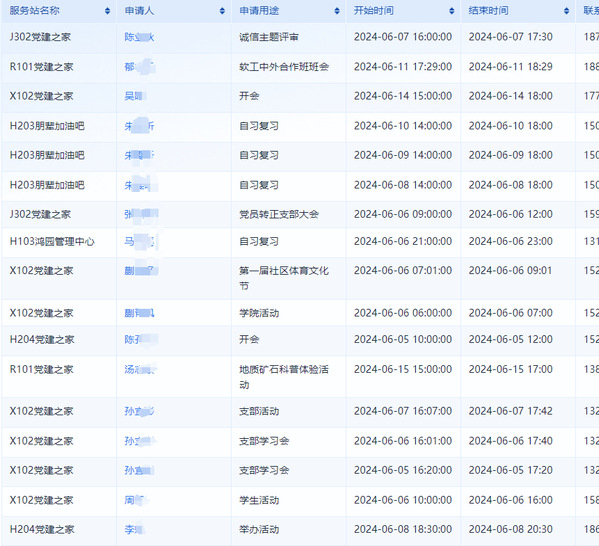This screenshot has height=546, width=599.
Task: Open applicant link in 党员转正支部大会 row
Action: (x=141, y=214)
